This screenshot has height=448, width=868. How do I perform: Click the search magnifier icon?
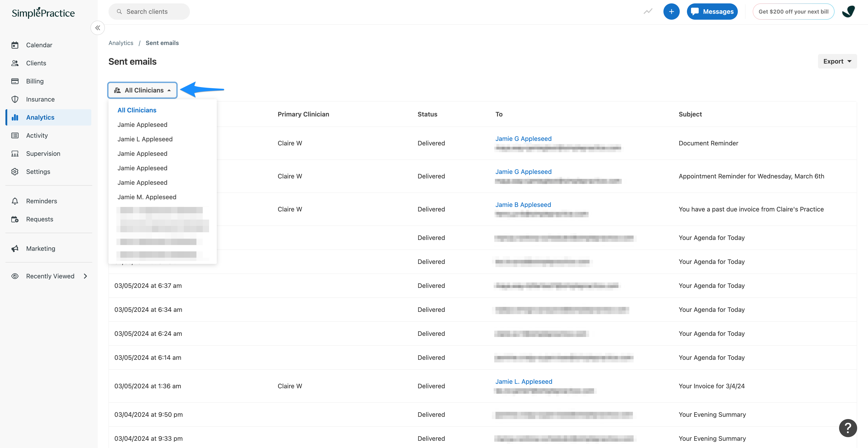[119, 12]
